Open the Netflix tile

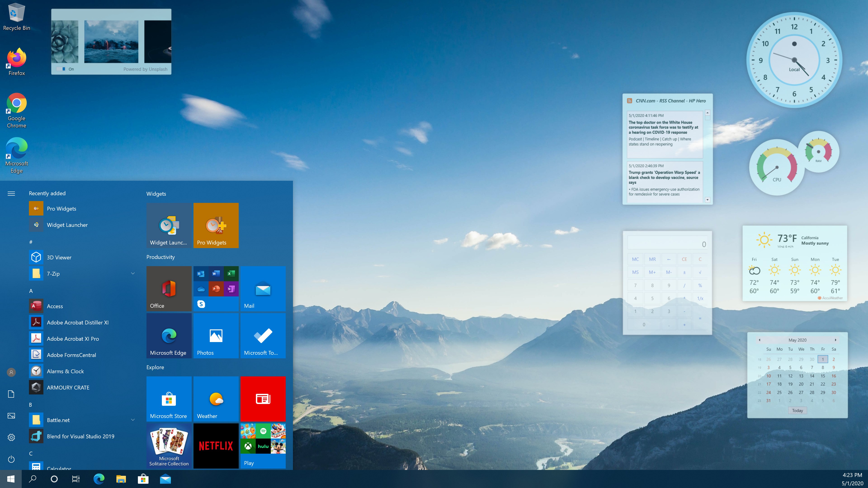[x=216, y=446]
